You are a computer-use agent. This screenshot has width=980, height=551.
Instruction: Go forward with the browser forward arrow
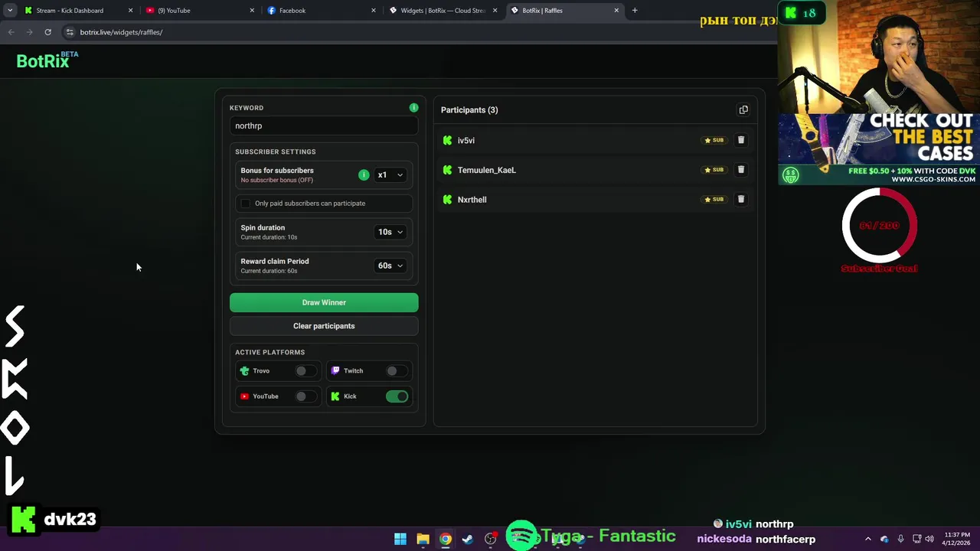(29, 32)
